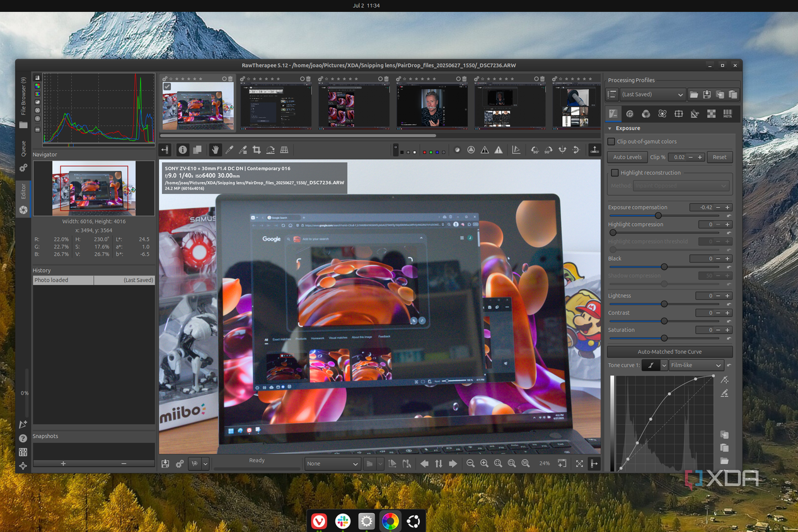
Task: Rotate the image left 90 degrees
Action: [535, 150]
